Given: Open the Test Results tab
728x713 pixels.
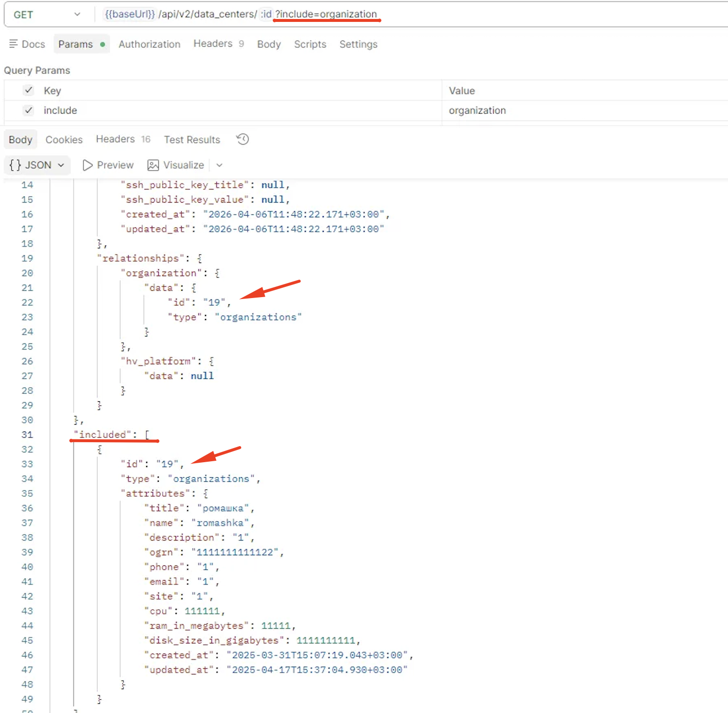Looking at the screenshot, I should [x=192, y=140].
